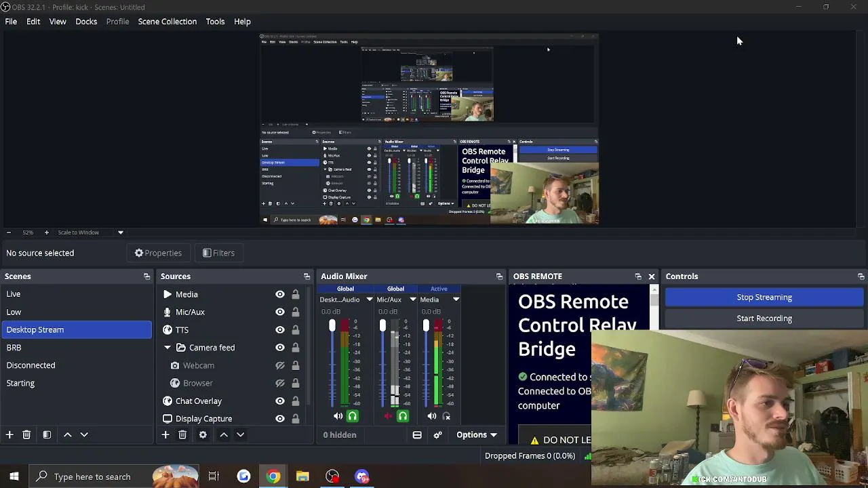
Task: Open Mic/Aux channel dropdown
Action: tap(412, 300)
